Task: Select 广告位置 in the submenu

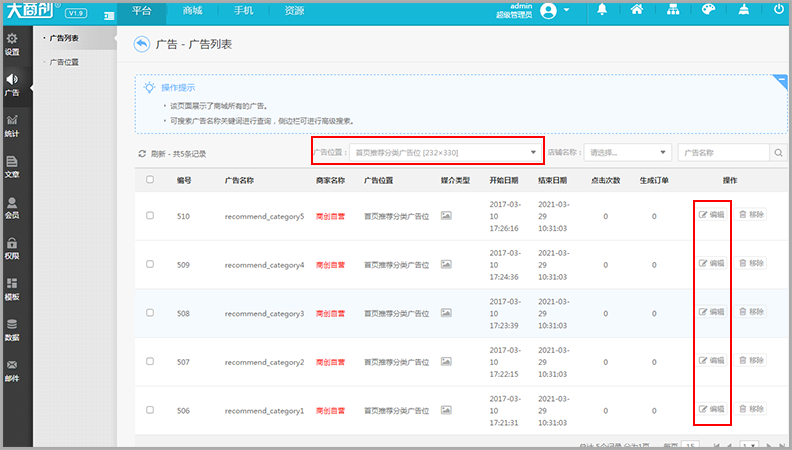Action: click(x=64, y=62)
